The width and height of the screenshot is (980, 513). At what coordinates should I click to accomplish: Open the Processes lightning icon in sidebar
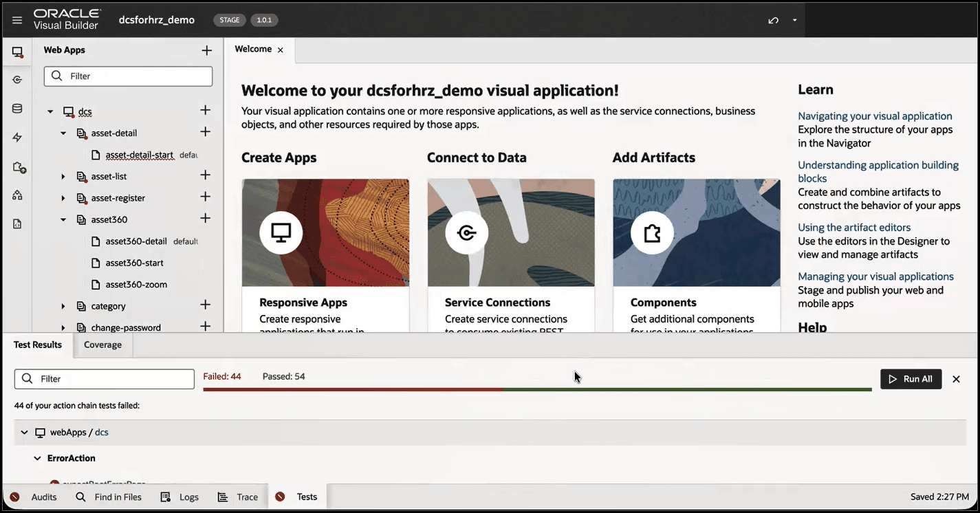(17, 138)
